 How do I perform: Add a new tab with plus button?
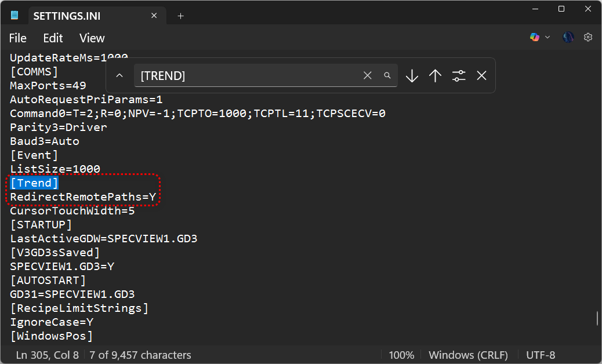pos(180,16)
